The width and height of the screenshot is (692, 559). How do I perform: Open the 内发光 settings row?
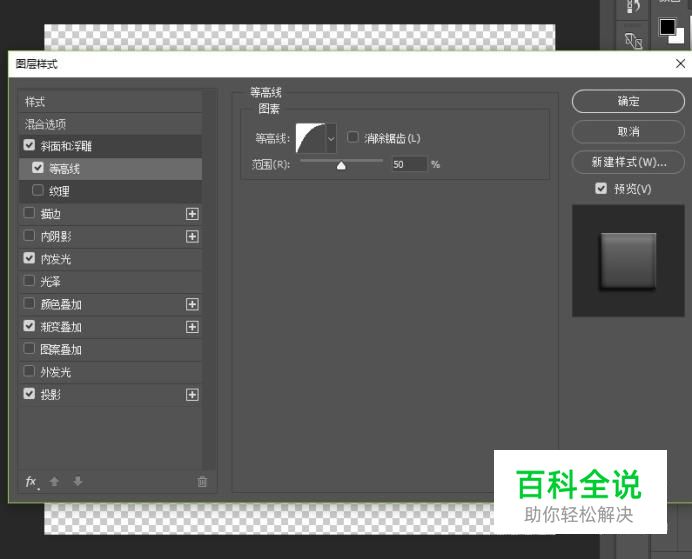point(110,259)
